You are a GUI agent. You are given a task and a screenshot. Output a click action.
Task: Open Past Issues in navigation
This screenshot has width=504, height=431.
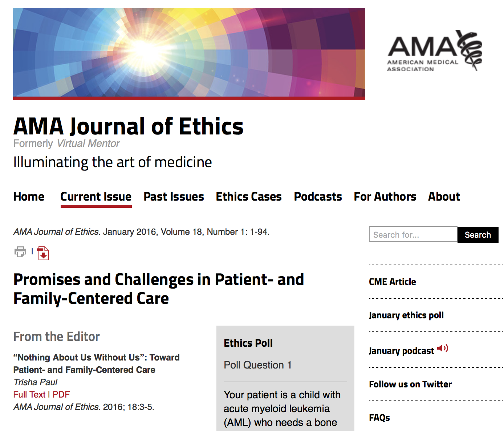click(174, 197)
